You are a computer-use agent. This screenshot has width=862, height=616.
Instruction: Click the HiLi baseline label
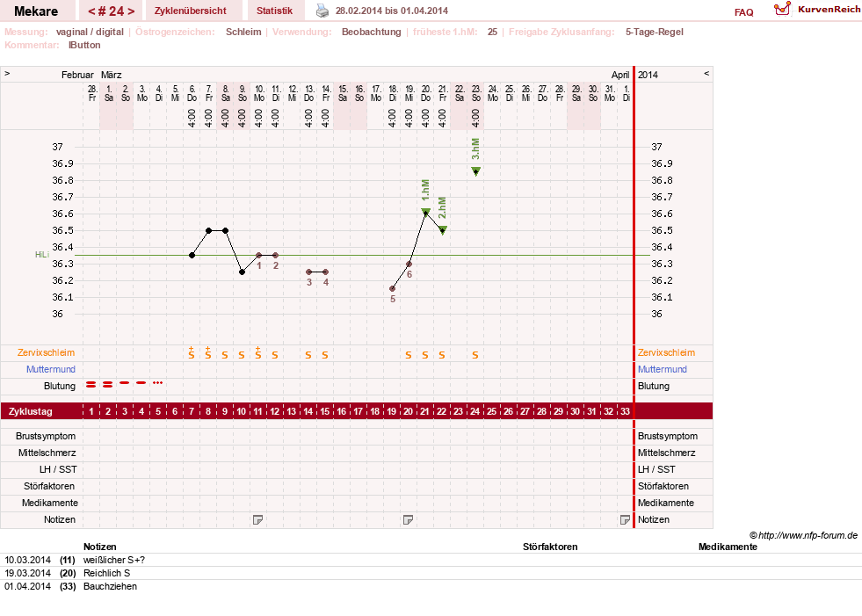[42, 255]
